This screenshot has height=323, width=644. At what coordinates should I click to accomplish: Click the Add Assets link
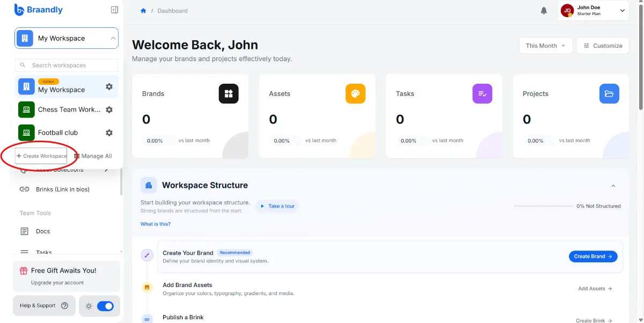tap(595, 289)
